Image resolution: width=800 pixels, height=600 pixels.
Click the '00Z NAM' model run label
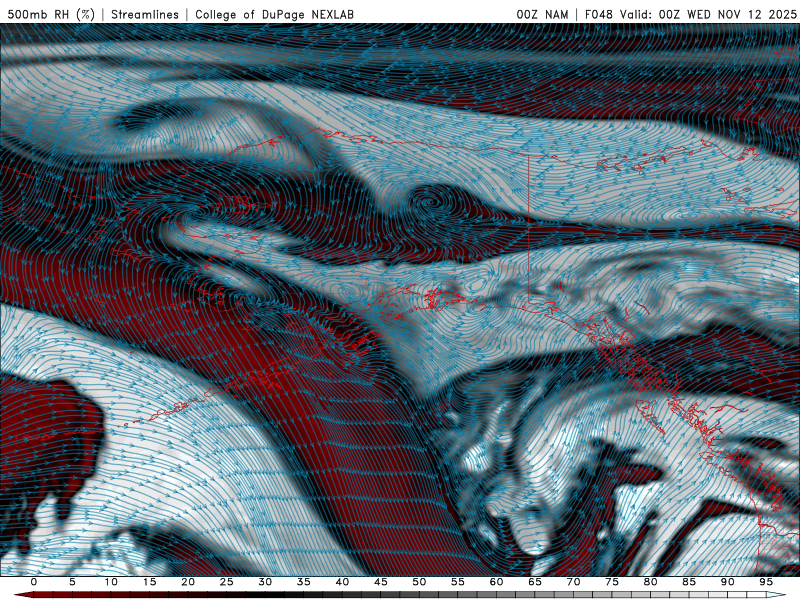pyautogui.click(x=542, y=14)
